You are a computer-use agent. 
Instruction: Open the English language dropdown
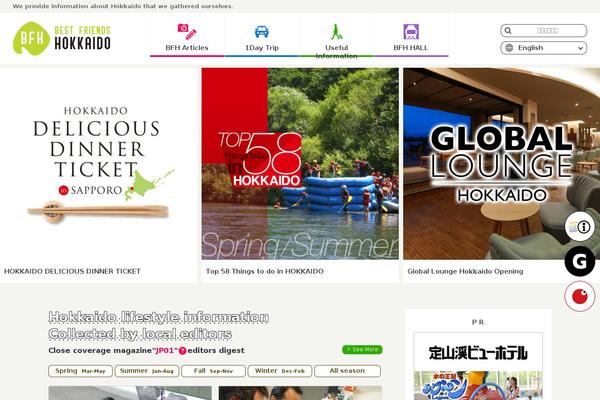click(x=543, y=48)
